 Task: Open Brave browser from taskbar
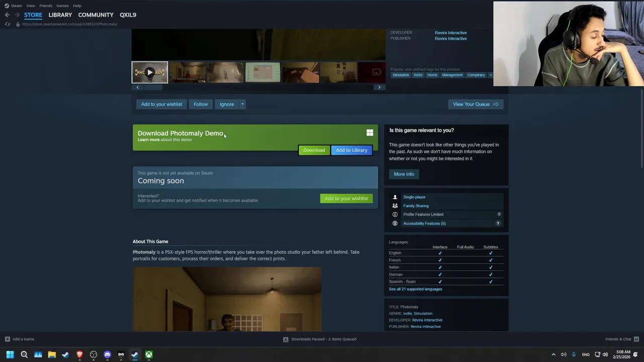[x=79, y=354]
